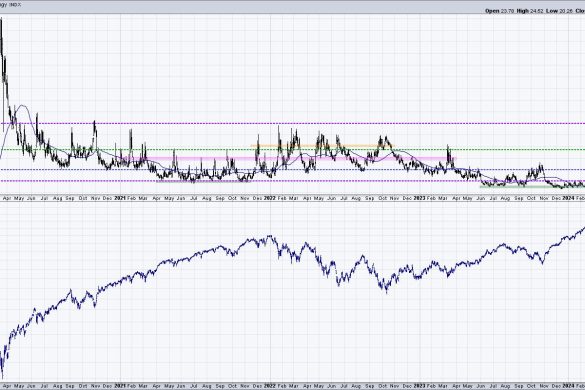Select the 2022 marker on lower time axis
The height and width of the screenshot is (390, 585).
click(269, 386)
